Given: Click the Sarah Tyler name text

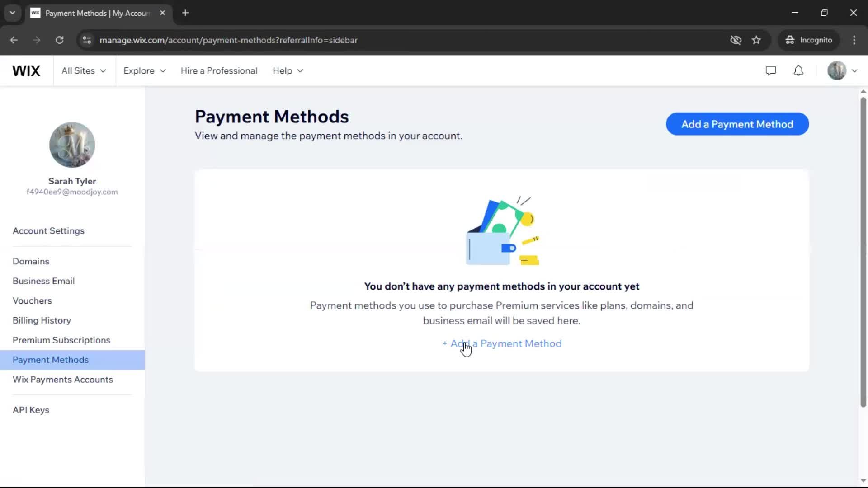Looking at the screenshot, I should pyautogui.click(x=72, y=181).
